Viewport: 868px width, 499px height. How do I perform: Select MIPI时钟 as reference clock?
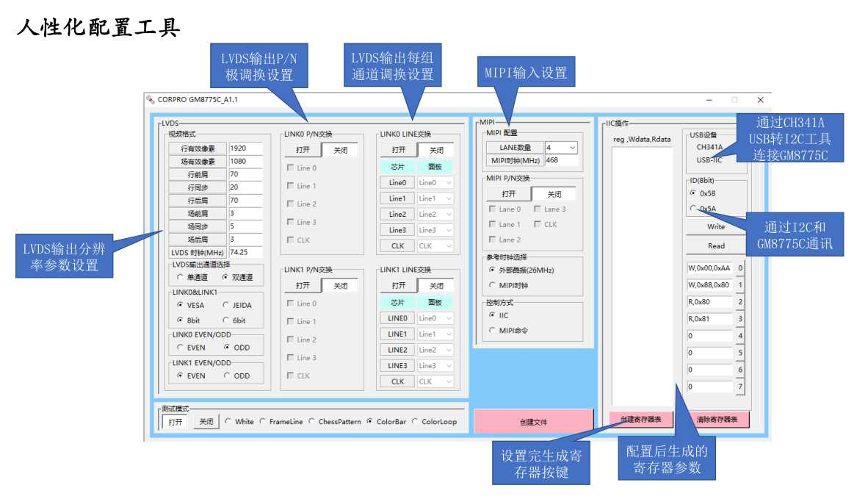tap(492, 285)
